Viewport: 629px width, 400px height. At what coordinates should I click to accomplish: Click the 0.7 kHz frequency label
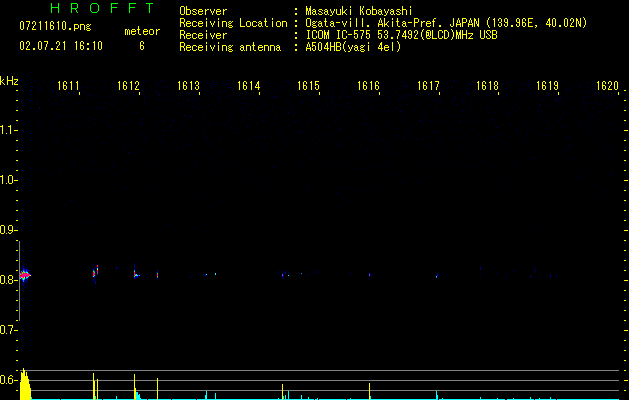[x=7, y=330]
